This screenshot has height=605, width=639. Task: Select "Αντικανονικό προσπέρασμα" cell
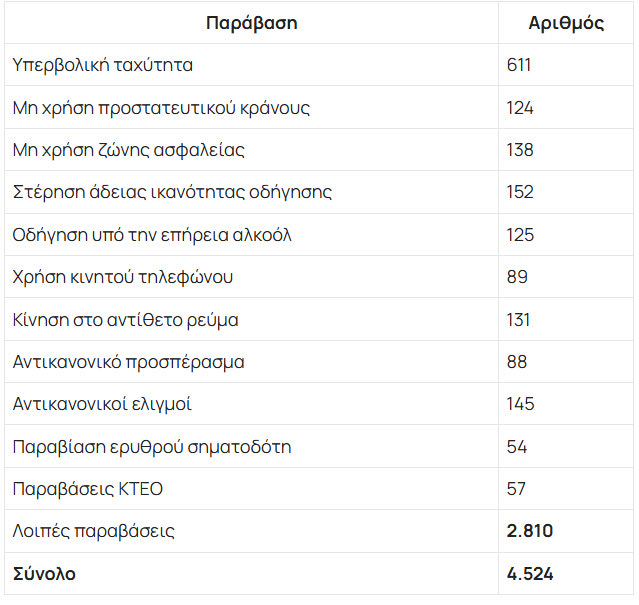[128, 362]
